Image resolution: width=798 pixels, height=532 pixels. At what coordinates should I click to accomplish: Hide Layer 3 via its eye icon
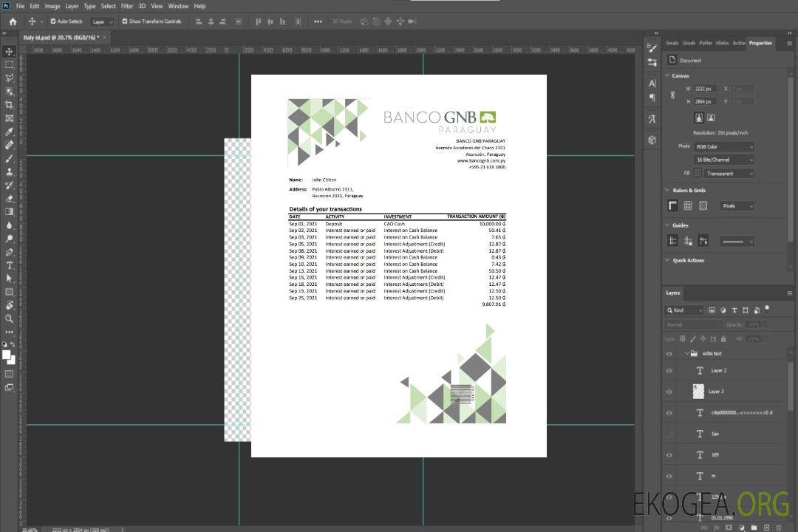point(669,392)
